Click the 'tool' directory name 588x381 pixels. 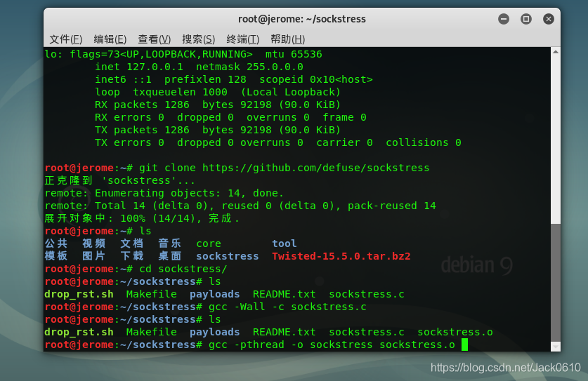point(285,243)
